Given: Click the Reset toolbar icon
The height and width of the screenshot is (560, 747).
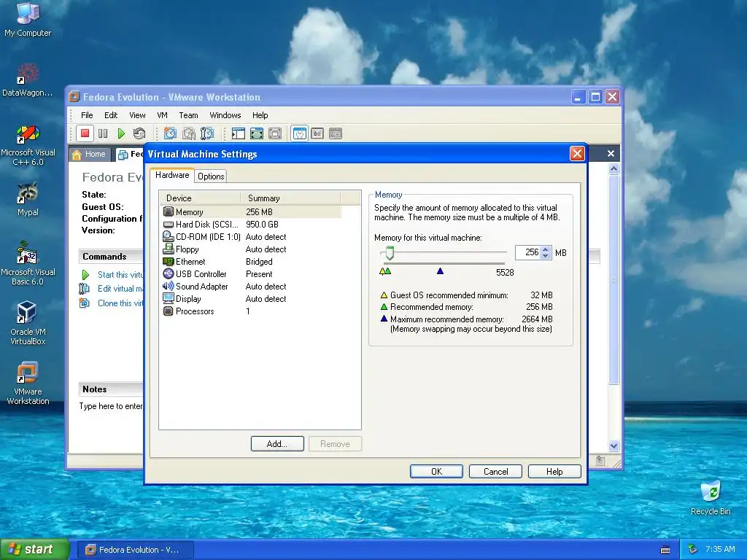Looking at the screenshot, I should click(139, 133).
